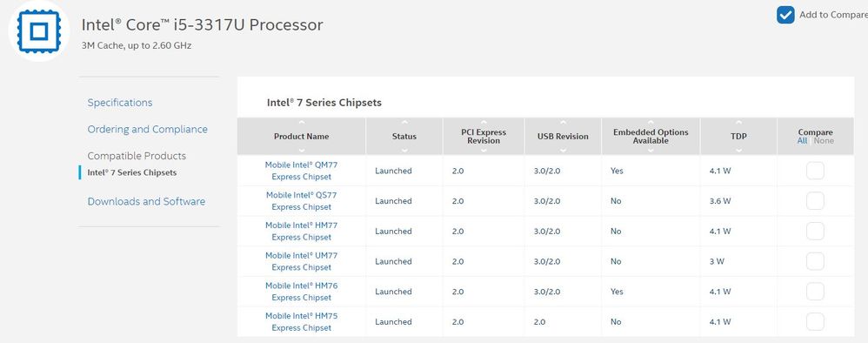Sort USB Revision column descending arrow
This screenshot has height=343, width=868.
tap(563, 150)
